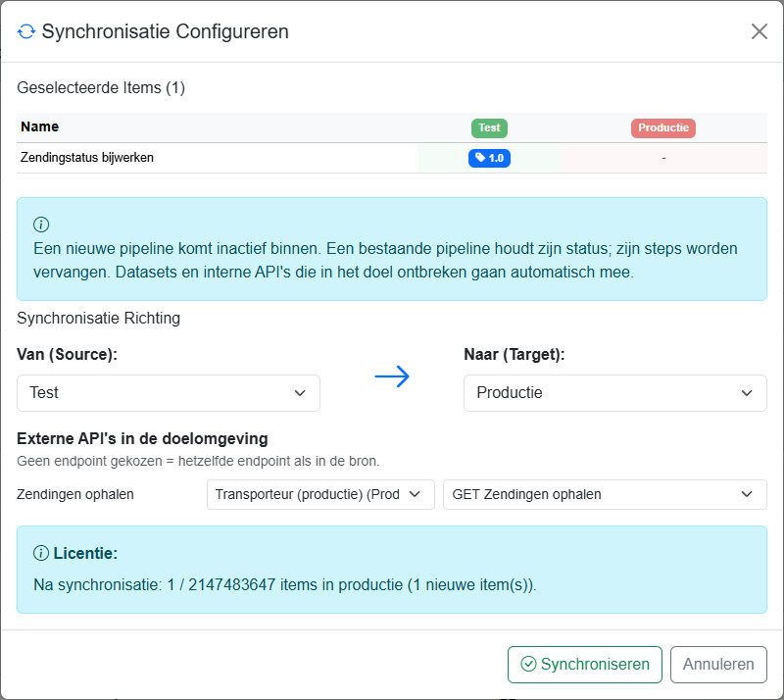Click the 1.0 version tag badge
This screenshot has width=784, height=700.
[489, 158]
